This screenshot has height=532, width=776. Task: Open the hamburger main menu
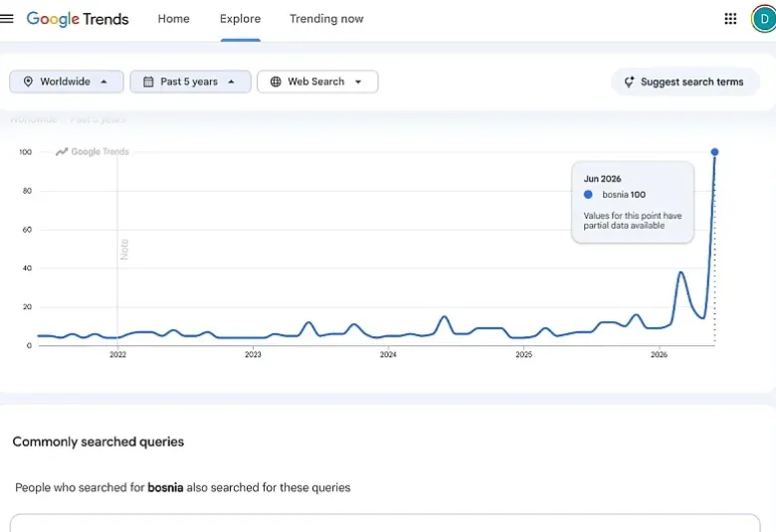click(x=7, y=19)
